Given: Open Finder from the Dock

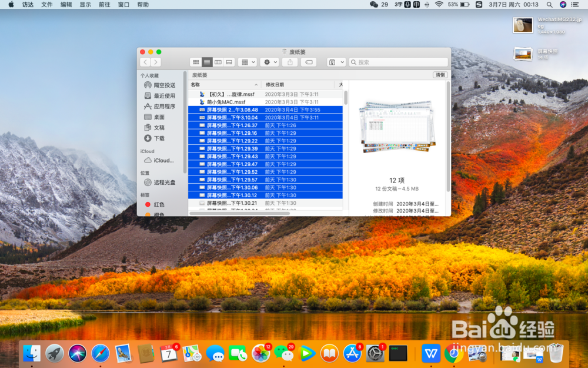Looking at the screenshot, I should (x=32, y=353).
